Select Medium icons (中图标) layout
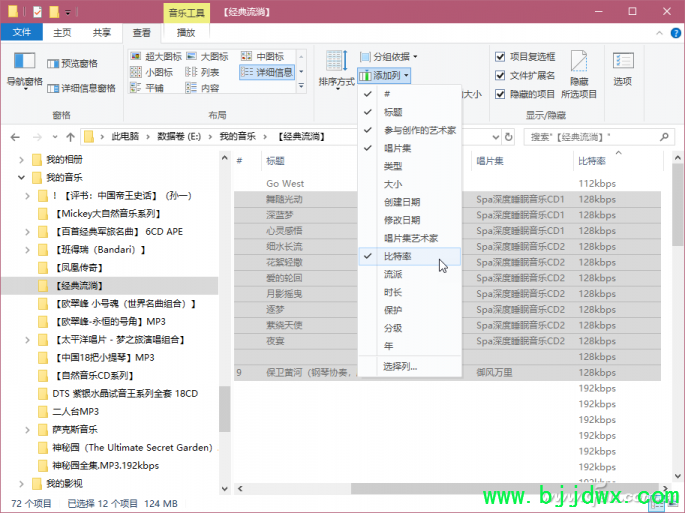 [x=262, y=56]
